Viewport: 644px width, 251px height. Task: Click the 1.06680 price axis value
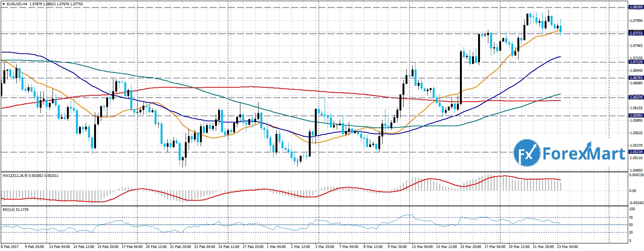635,83
